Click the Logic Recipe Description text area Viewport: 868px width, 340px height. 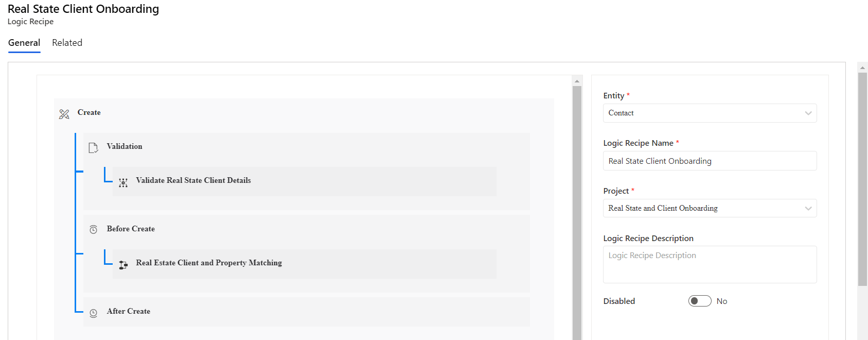(709, 265)
